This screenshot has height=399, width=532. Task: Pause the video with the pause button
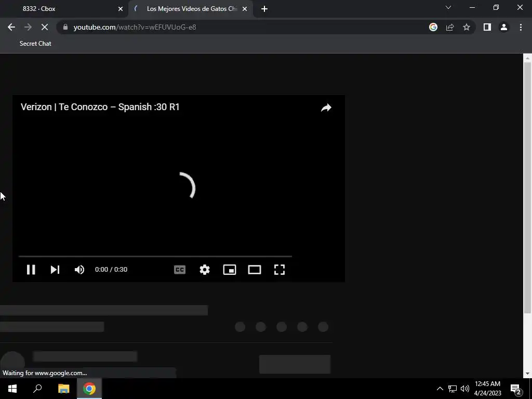[31, 270]
